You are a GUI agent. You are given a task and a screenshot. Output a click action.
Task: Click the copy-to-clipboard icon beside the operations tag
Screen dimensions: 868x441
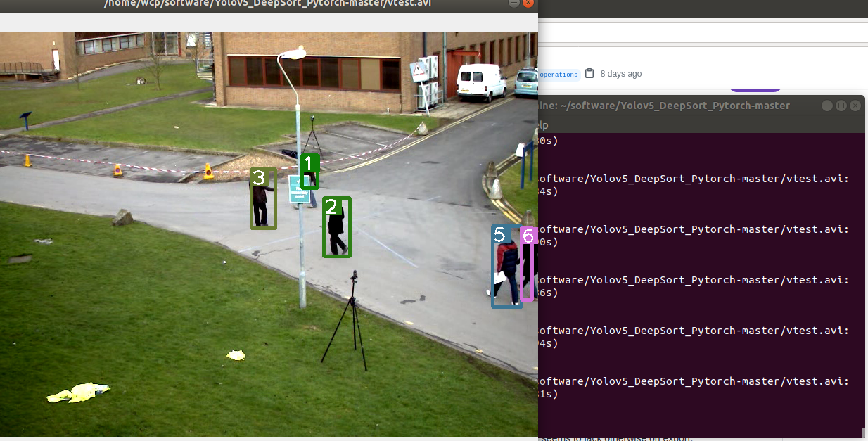(x=589, y=73)
